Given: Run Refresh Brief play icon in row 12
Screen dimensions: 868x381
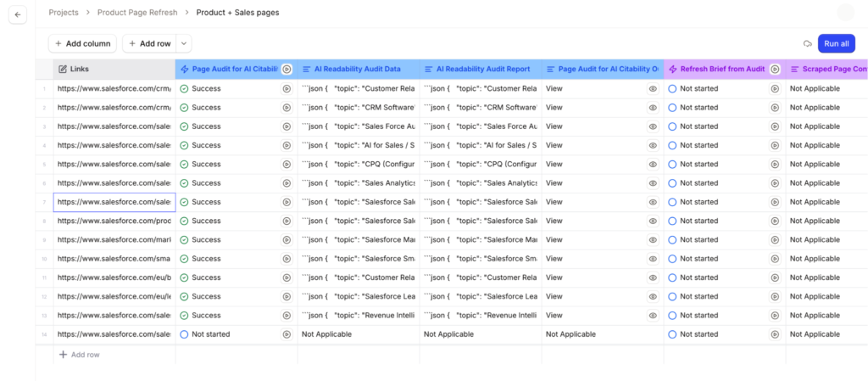Looking at the screenshot, I should point(775,296).
